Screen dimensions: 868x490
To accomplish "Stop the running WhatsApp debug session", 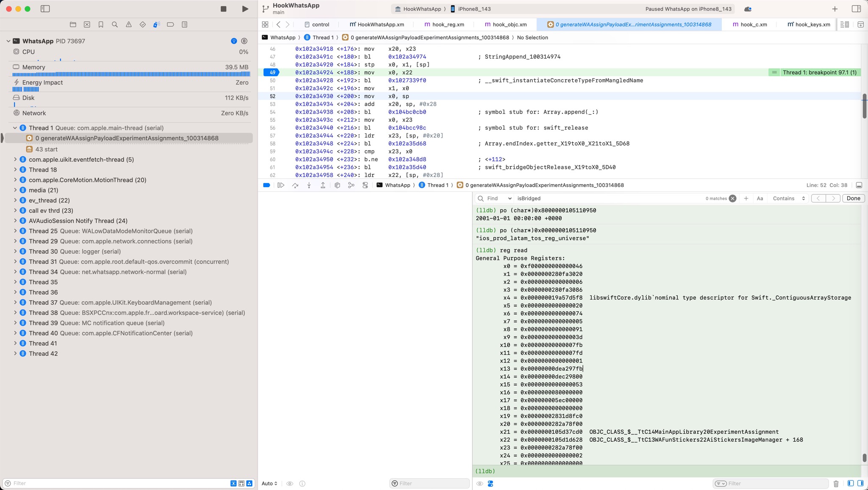I will 223,9.
